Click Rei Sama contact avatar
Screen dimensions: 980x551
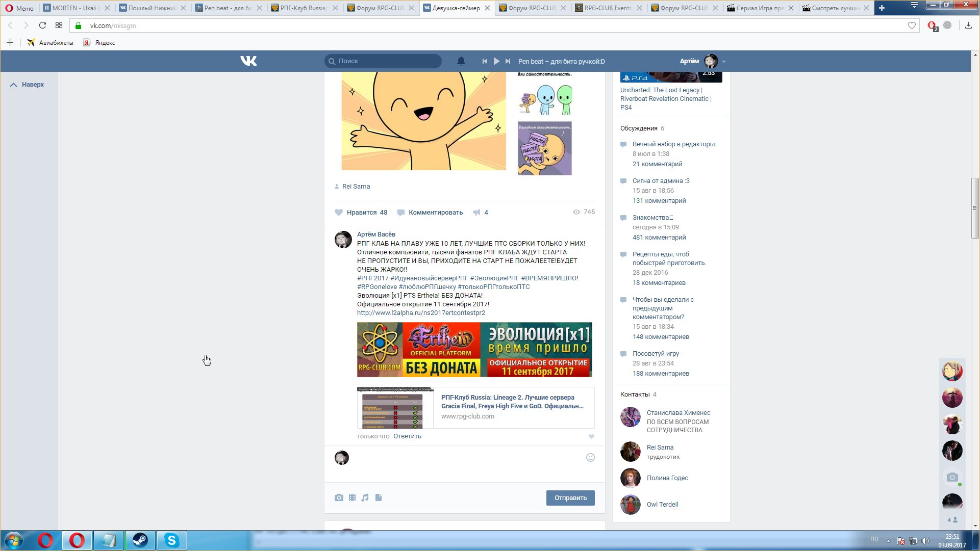(631, 452)
